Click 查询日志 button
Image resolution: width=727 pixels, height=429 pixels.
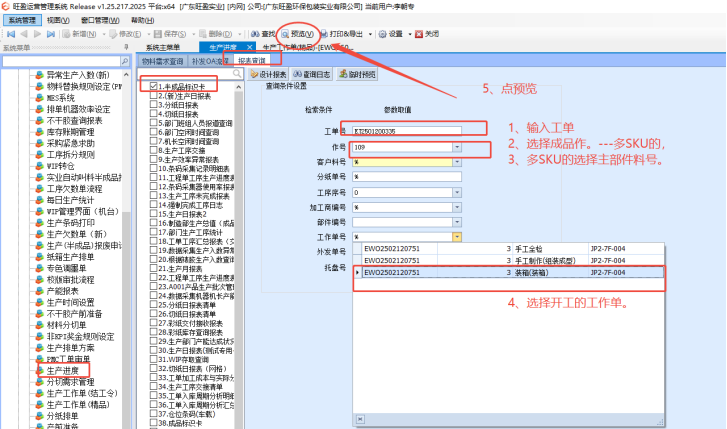click(312, 74)
